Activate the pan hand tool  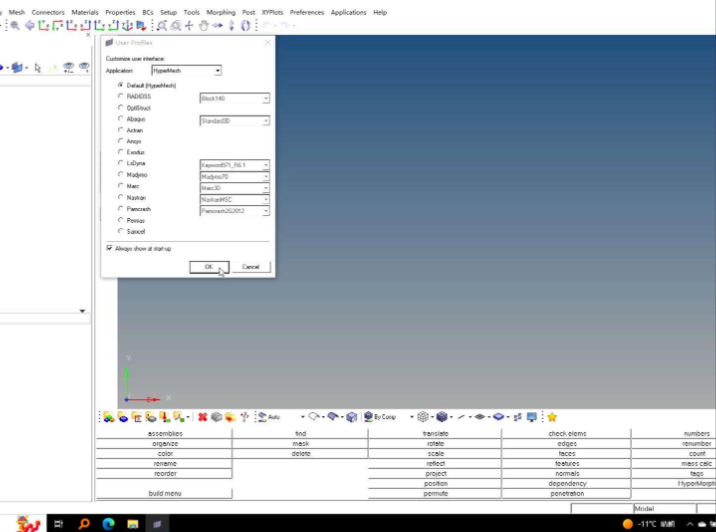click(x=204, y=26)
